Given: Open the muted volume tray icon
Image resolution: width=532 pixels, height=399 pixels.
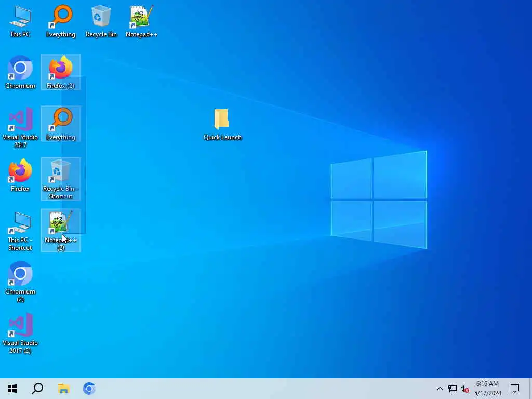Looking at the screenshot, I should 465,389.
